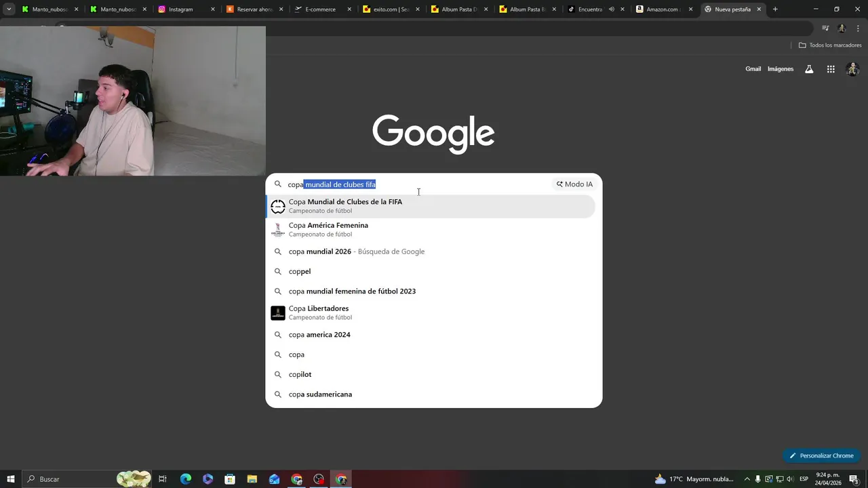Expand the hidden system tray icons

[747, 479]
